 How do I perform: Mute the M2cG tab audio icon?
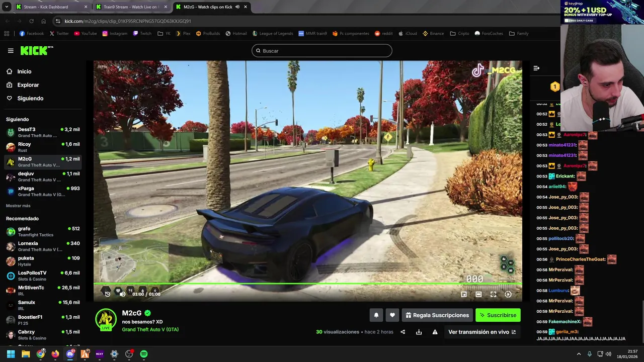tap(237, 7)
